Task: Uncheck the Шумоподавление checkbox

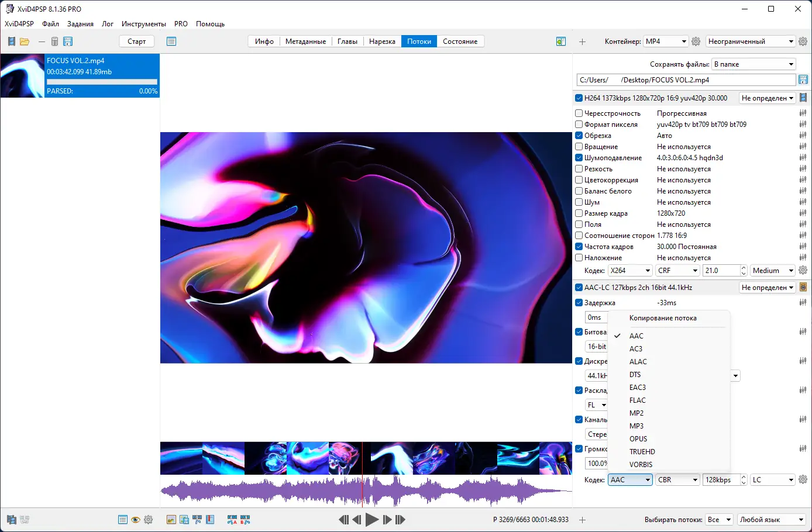Action: click(x=579, y=157)
